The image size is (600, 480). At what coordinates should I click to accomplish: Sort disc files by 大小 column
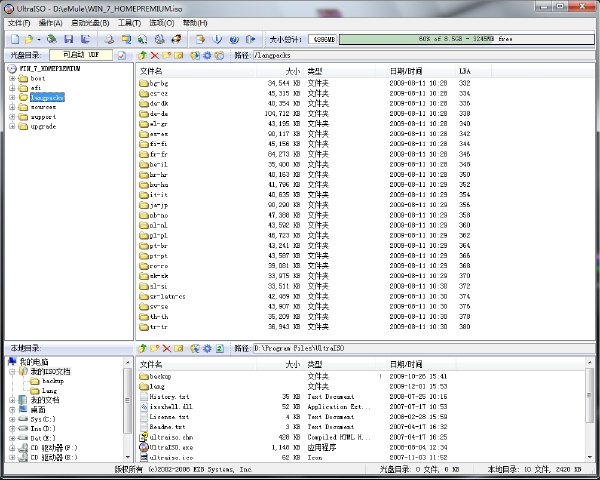click(x=279, y=71)
